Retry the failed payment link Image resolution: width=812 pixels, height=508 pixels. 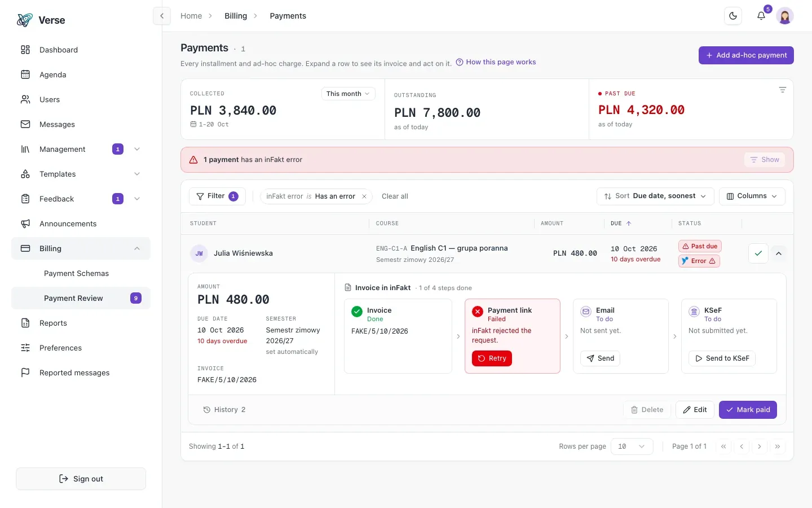point(492,358)
